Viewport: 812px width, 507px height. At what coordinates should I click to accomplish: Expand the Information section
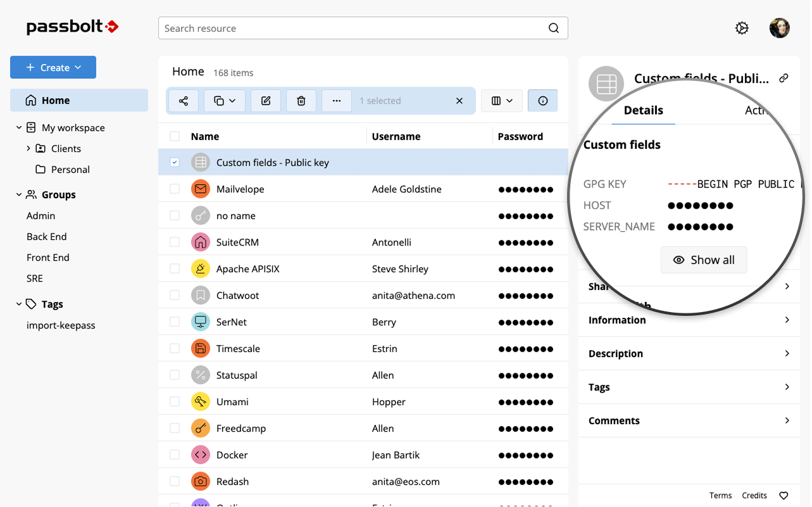689,320
